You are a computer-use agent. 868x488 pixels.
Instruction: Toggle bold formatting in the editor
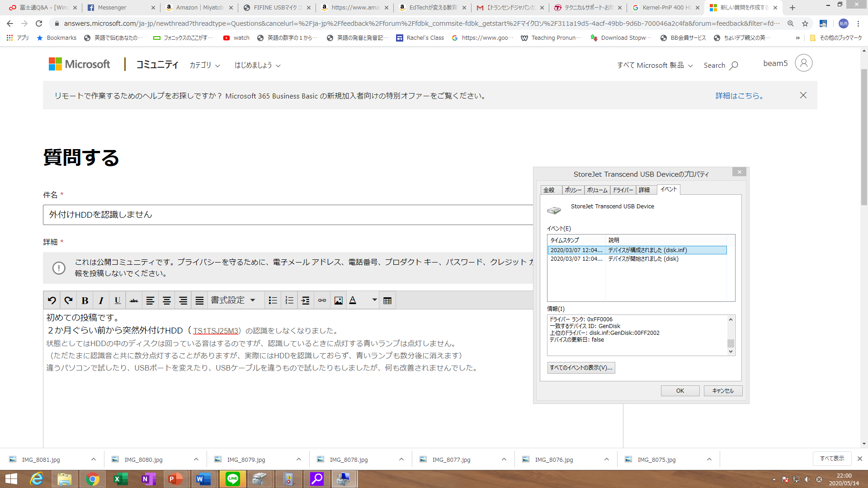pos(85,300)
